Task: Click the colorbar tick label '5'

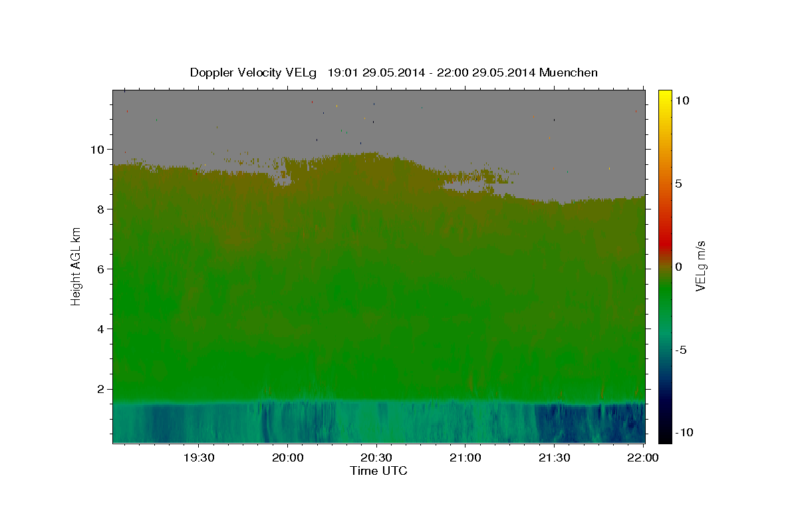Action: point(678,184)
